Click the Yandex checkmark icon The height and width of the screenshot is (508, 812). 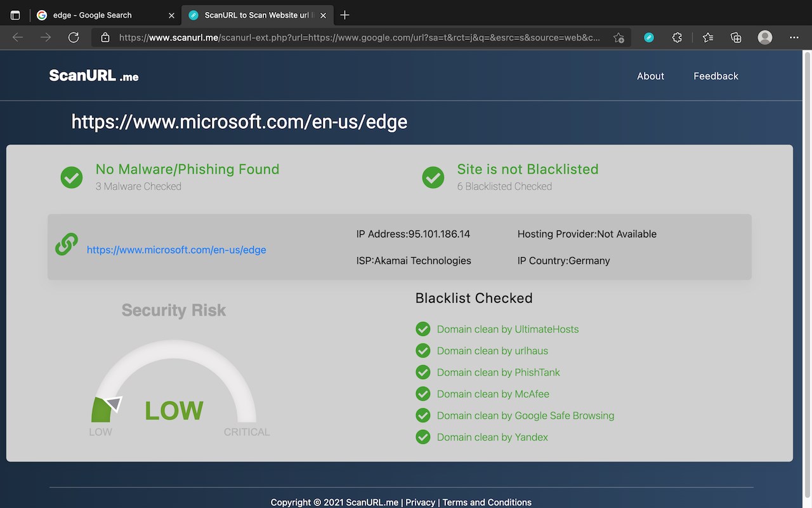pos(423,437)
